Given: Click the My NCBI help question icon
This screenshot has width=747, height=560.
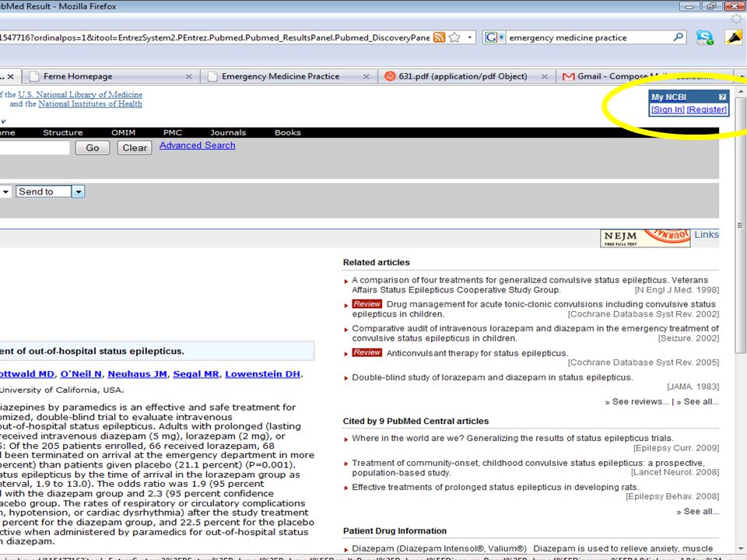Looking at the screenshot, I should pyautogui.click(x=722, y=97).
